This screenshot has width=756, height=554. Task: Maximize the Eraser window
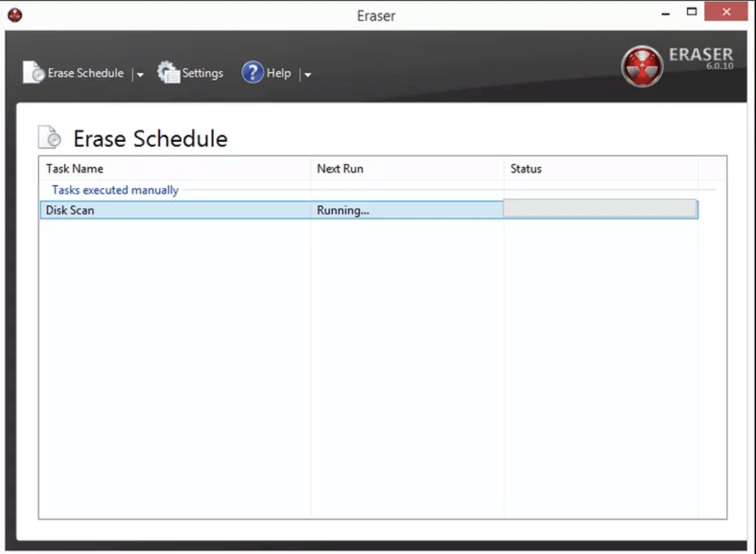pos(692,12)
